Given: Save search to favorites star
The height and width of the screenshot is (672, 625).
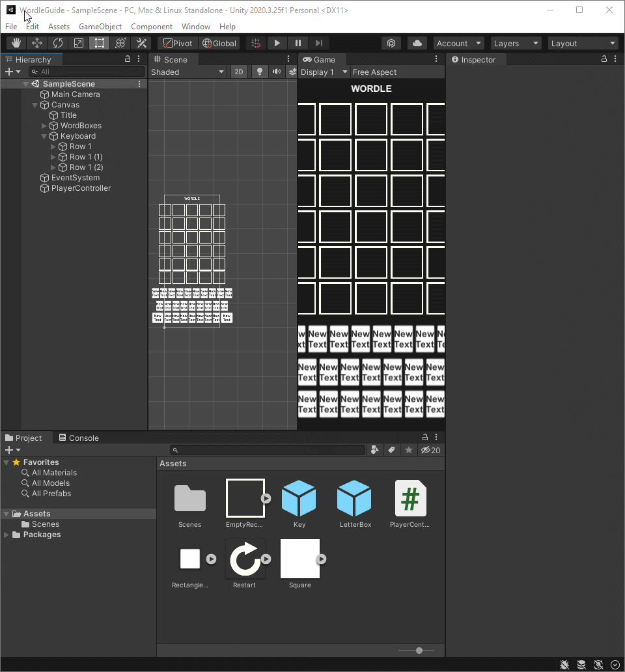Looking at the screenshot, I should (x=409, y=450).
